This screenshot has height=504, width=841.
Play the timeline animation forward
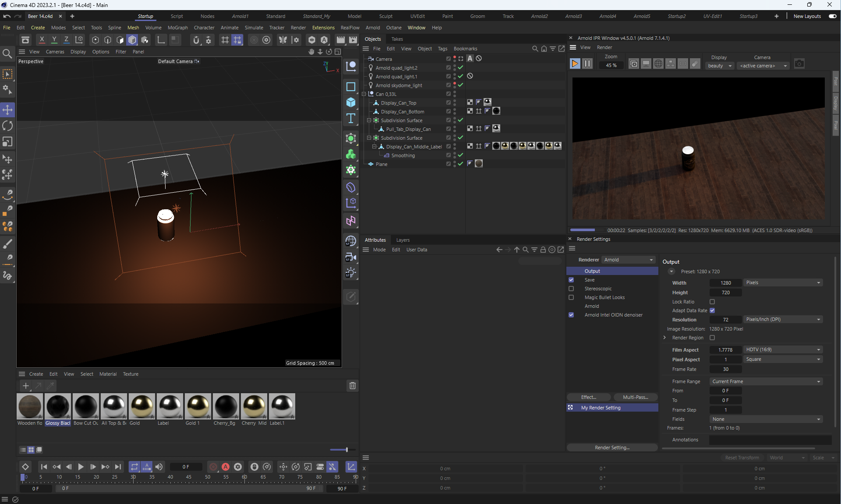pos(81,467)
